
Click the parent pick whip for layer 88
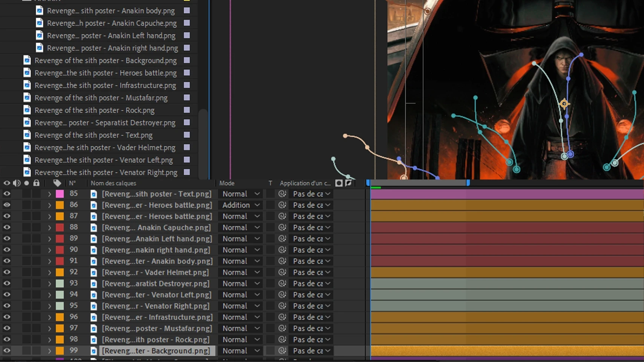[x=282, y=227]
